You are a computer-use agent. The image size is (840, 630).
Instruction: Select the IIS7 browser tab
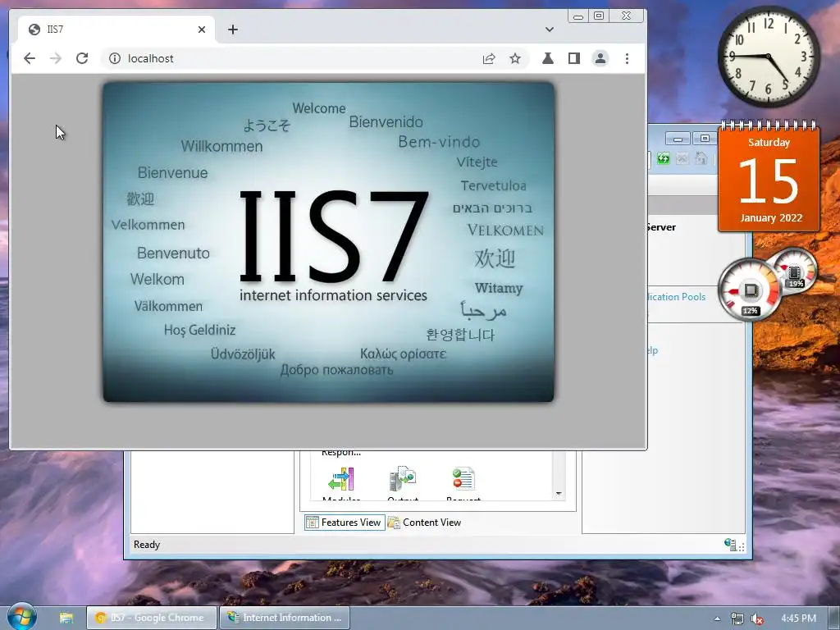(116, 30)
